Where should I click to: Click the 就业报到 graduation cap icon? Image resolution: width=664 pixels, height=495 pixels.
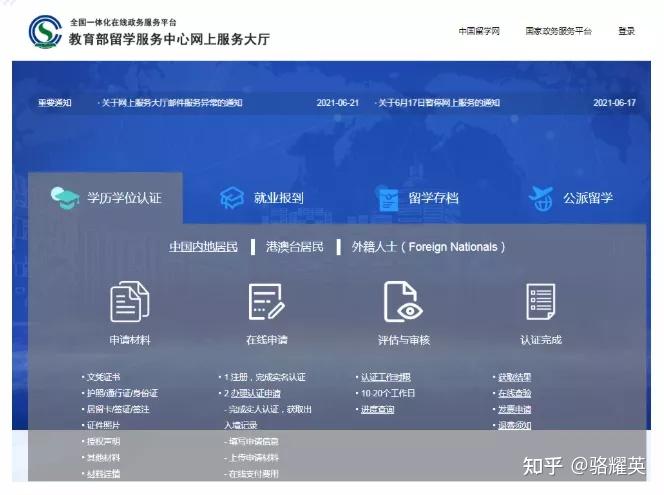coord(232,198)
